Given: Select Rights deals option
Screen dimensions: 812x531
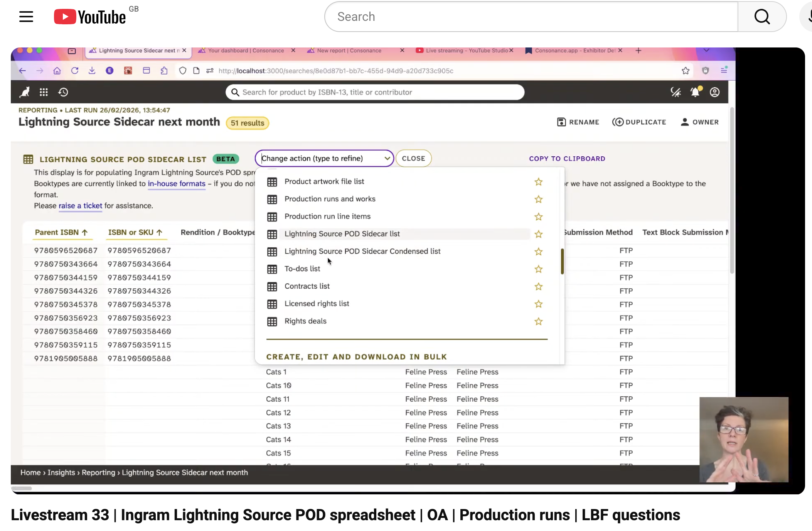Looking at the screenshot, I should [305, 321].
